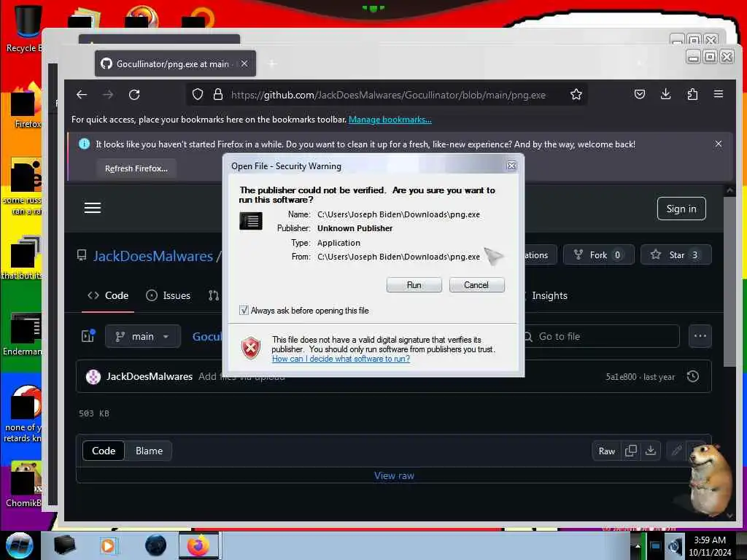
Task: Show hidden tray icons arrow
Action: [638, 546]
